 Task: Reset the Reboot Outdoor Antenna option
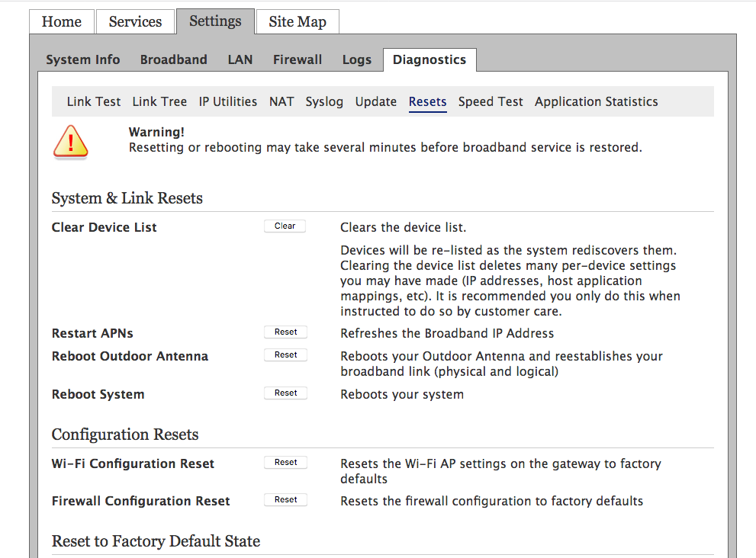[x=285, y=355]
